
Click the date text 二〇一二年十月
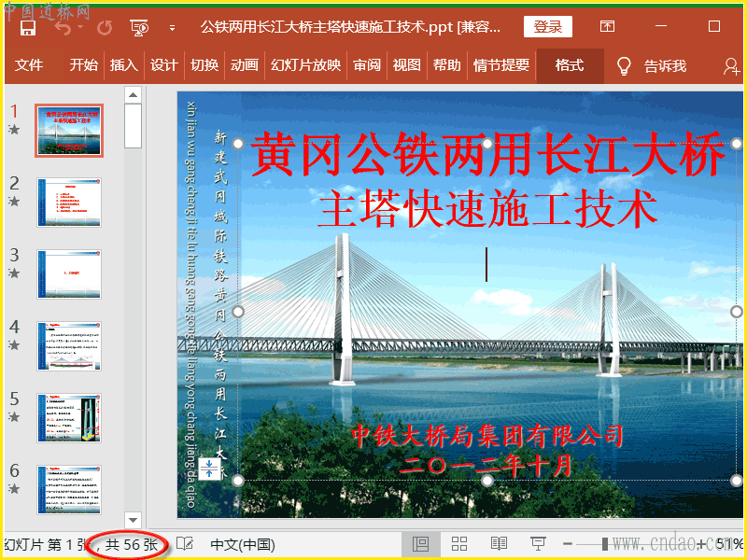(485, 466)
